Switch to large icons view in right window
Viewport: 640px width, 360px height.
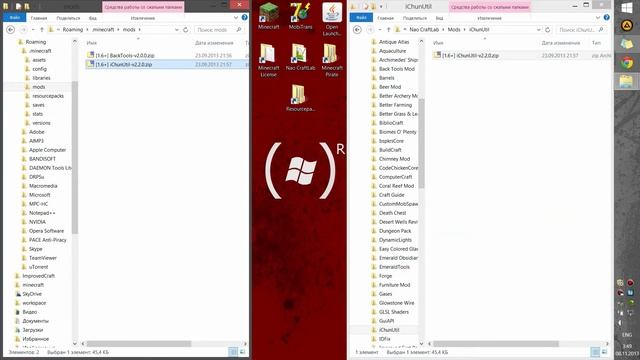pyautogui.click(x=604, y=352)
